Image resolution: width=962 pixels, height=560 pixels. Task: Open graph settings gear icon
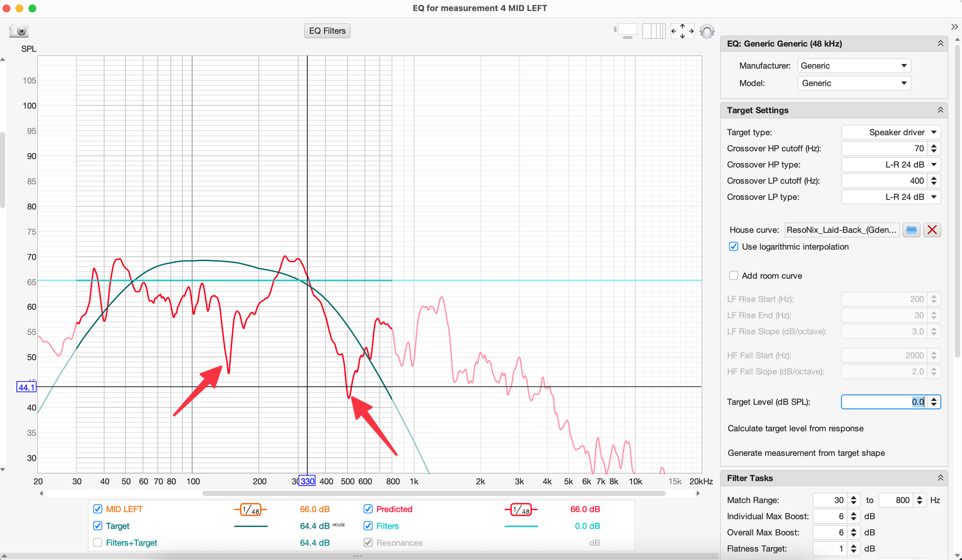pos(707,31)
